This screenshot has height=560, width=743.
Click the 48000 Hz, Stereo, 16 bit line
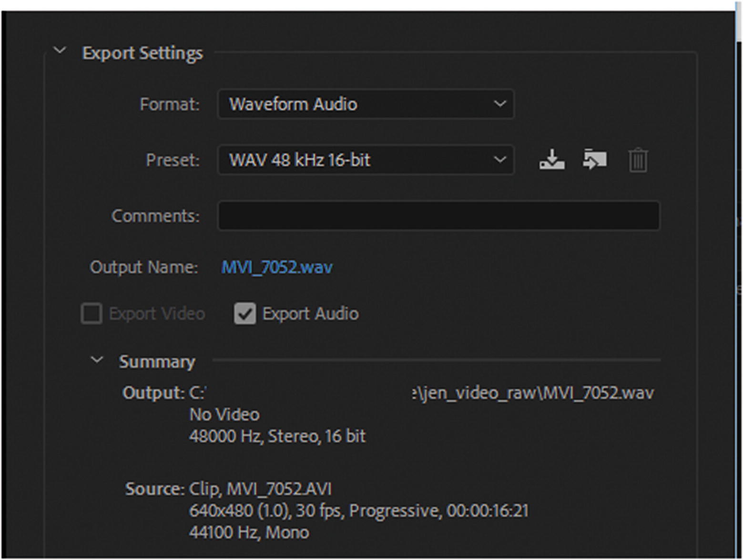pyautogui.click(x=277, y=436)
